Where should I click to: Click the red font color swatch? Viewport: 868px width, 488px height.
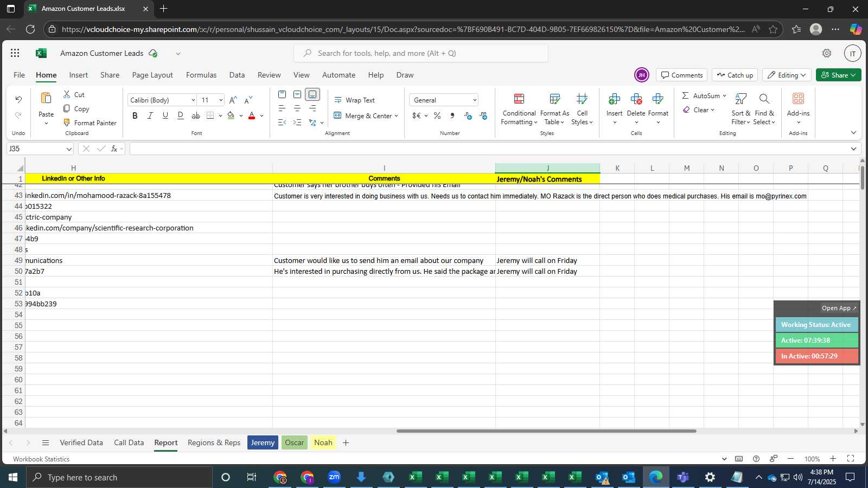[x=252, y=115]
